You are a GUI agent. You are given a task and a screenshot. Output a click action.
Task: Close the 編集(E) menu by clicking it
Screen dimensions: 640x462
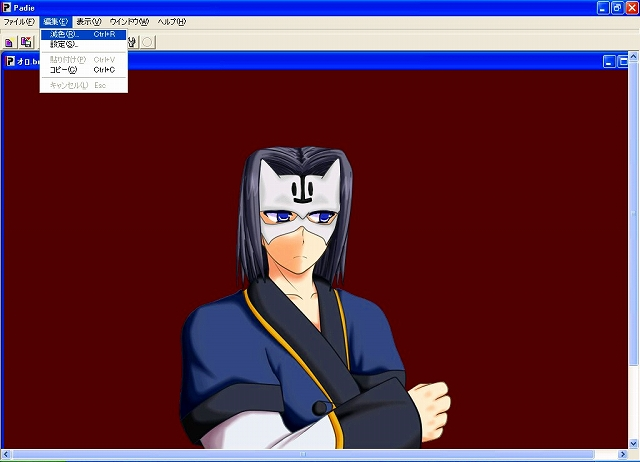pos(55,21)
